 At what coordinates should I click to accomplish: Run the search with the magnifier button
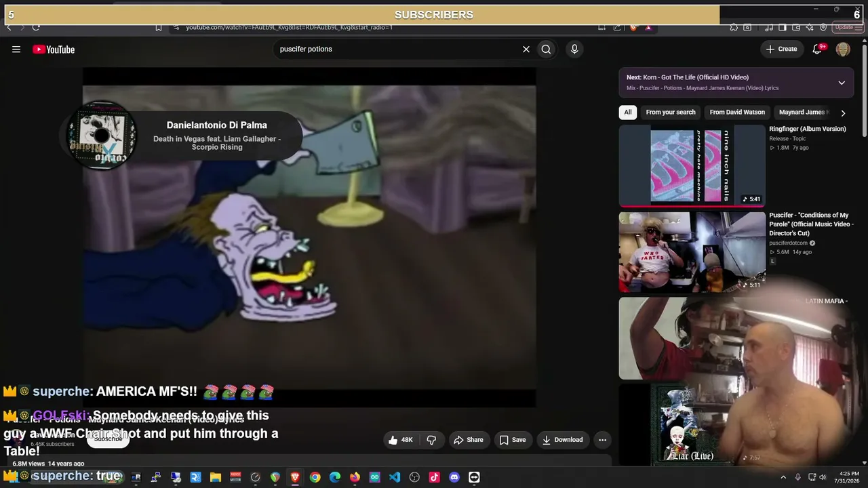[546, 49]
